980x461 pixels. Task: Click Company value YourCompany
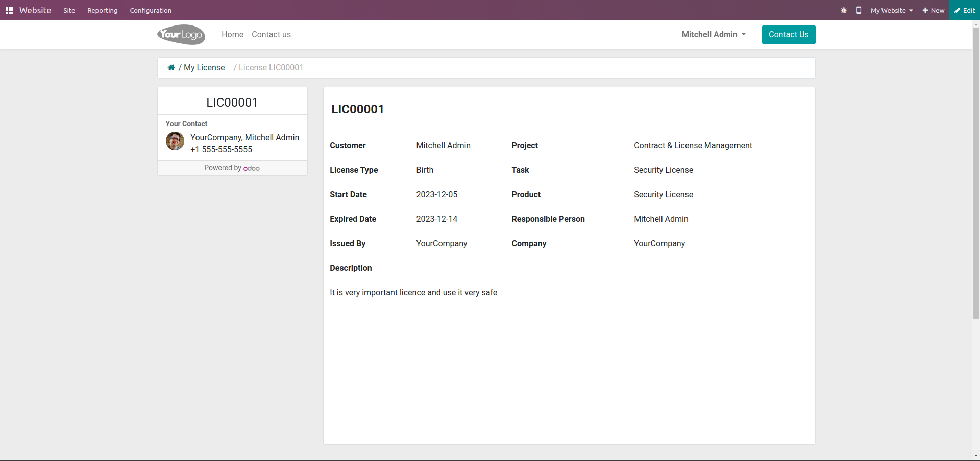(x=659, y=243)
